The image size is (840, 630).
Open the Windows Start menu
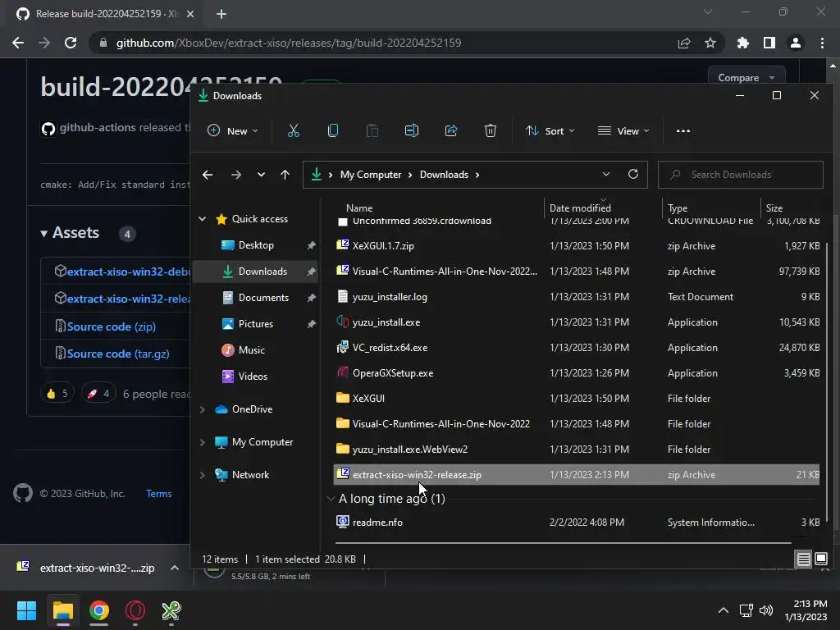(26, 610)
